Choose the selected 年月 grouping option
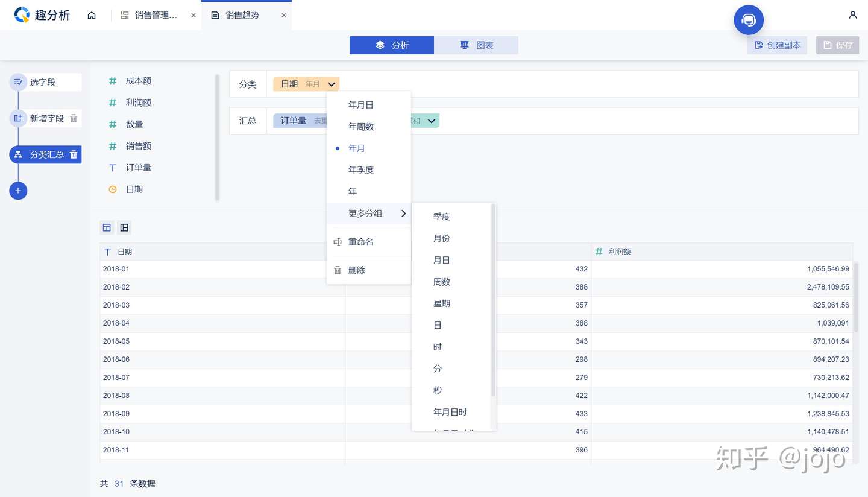 (369, 148)
